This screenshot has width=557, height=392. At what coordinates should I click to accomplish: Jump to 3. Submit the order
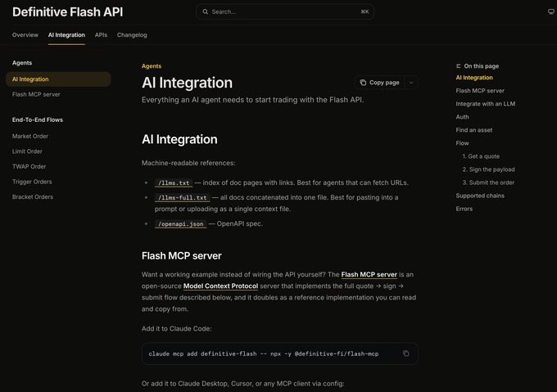[x=488, y=182]
